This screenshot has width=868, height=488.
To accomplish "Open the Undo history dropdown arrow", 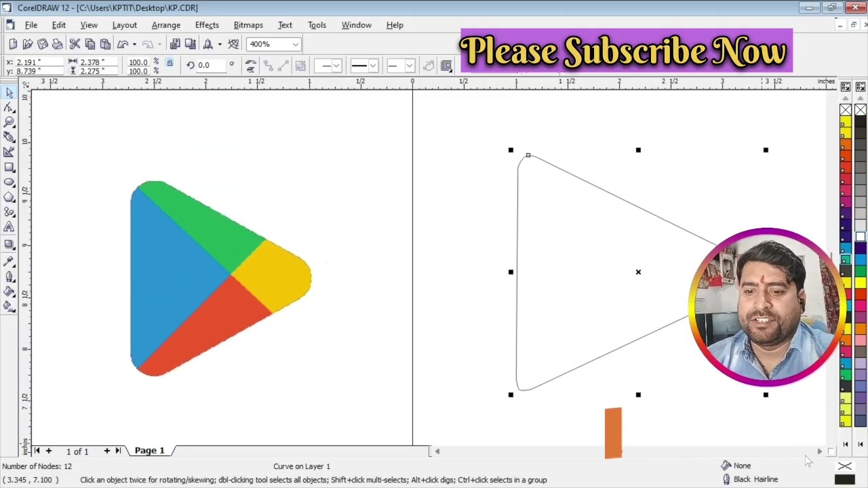I will [134, 44].
